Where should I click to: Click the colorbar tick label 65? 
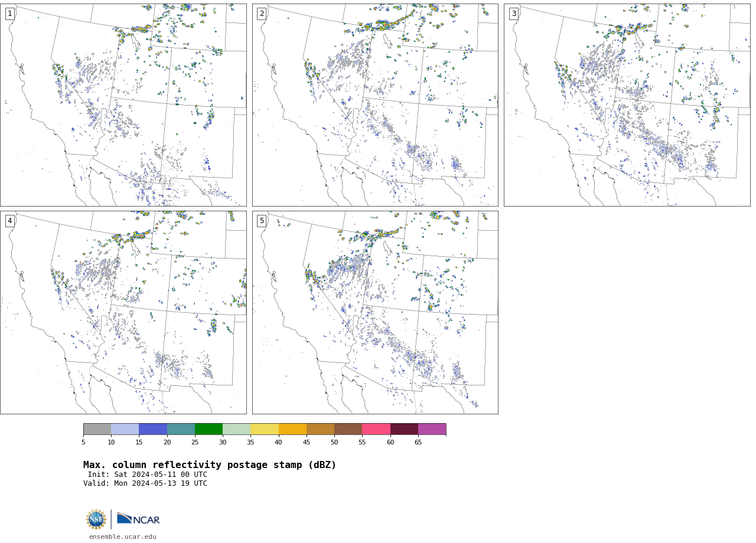click(418, 442)
